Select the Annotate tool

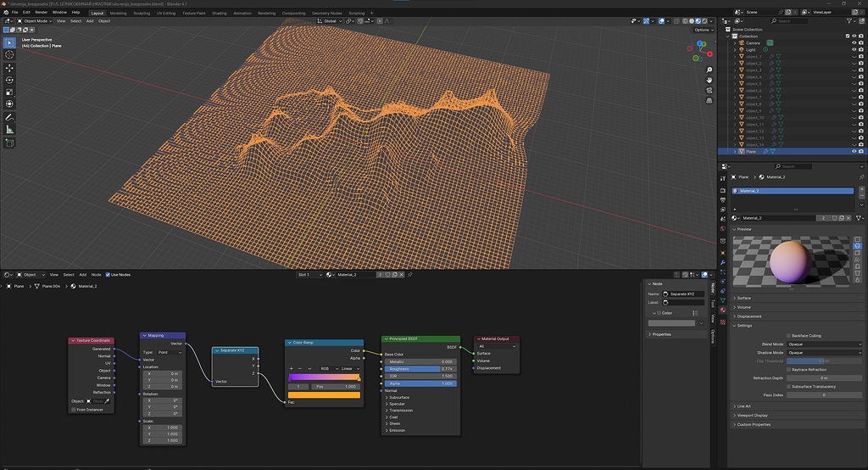pyautogui.click(x=9, y=117)
